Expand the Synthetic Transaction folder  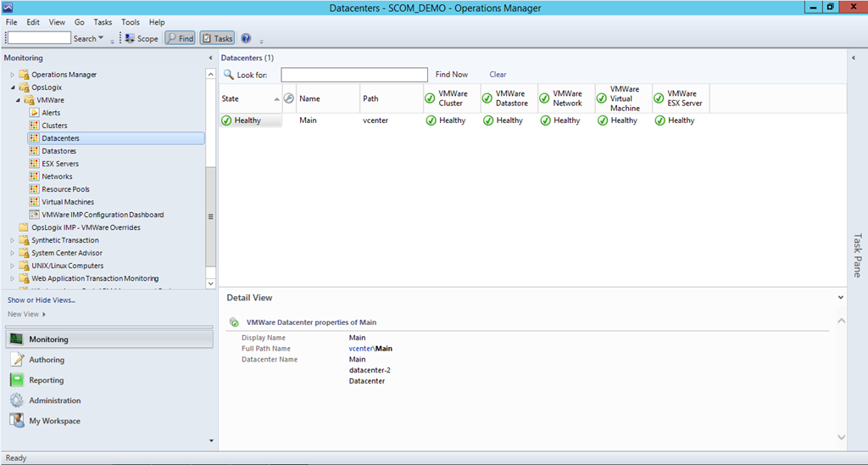[13, 240]
